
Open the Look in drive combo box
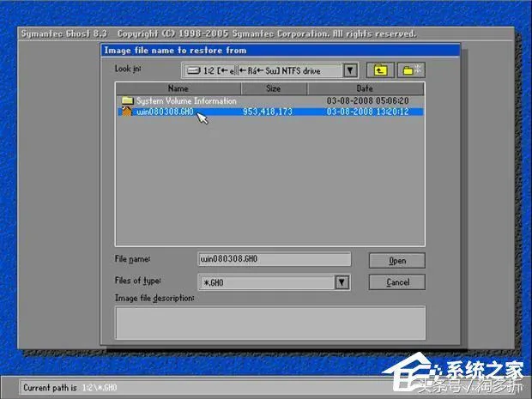click(269, 70)
